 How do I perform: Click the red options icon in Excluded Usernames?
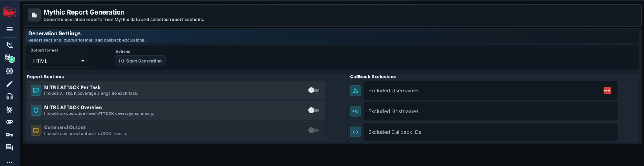[x=607, y=90]
